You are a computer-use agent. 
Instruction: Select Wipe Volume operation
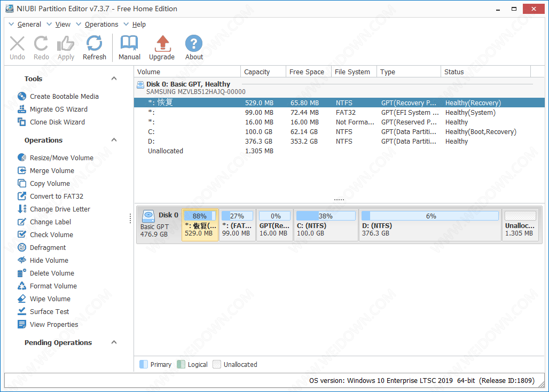[44, 299]
